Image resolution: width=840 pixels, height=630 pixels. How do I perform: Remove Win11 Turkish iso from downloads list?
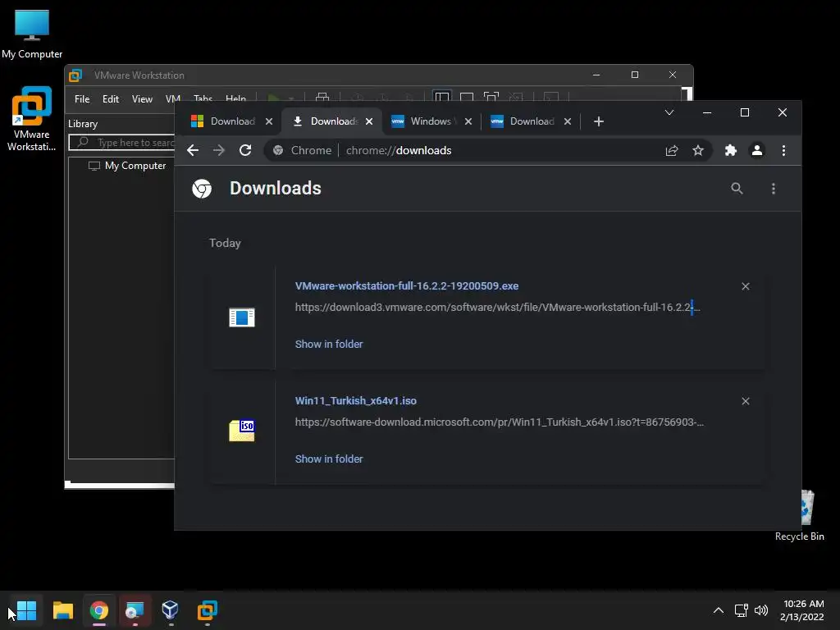[746, 401]
